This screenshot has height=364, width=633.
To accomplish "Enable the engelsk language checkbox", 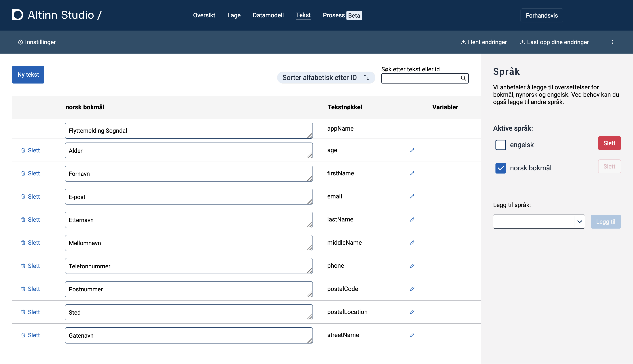I will click(x=500, y=145).
